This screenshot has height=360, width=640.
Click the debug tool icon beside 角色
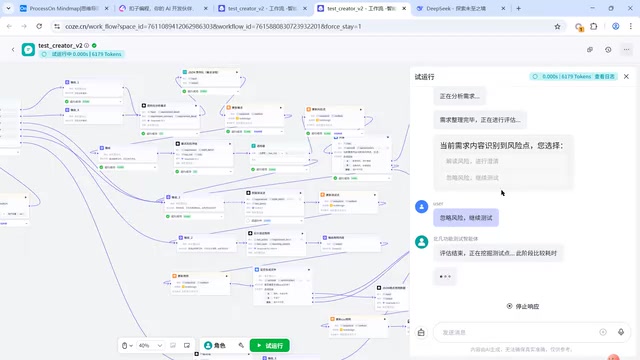click(x=241, y=345)
